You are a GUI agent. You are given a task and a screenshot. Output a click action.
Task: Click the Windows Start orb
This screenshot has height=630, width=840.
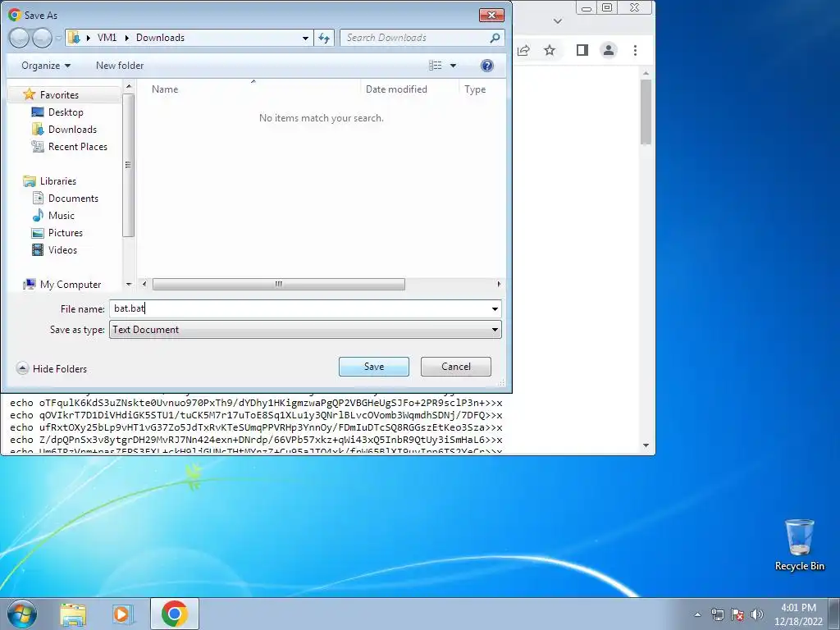[x=21, y=614]
